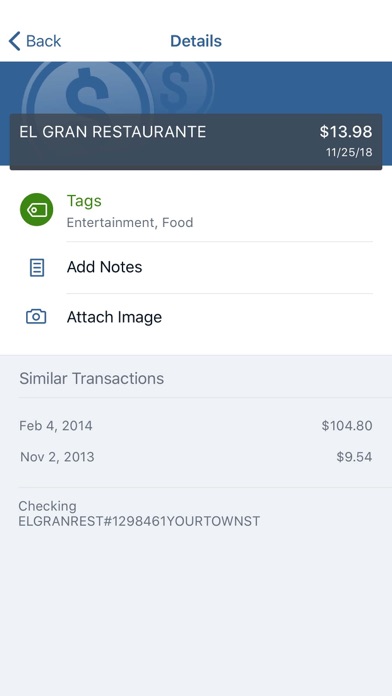Tap the large dollar coin graphic
The width and height of the screenshot is (392, 696).
(89, 88)
